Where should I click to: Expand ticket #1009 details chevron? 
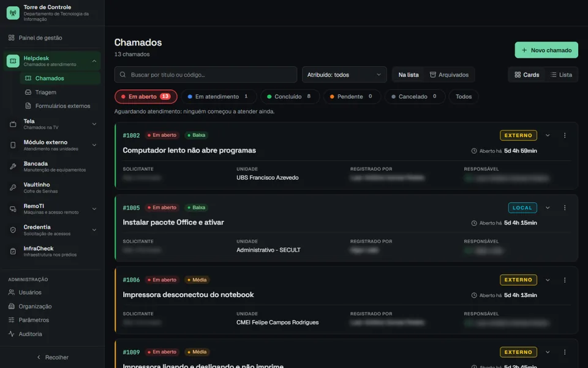click(x=548, y=352)
